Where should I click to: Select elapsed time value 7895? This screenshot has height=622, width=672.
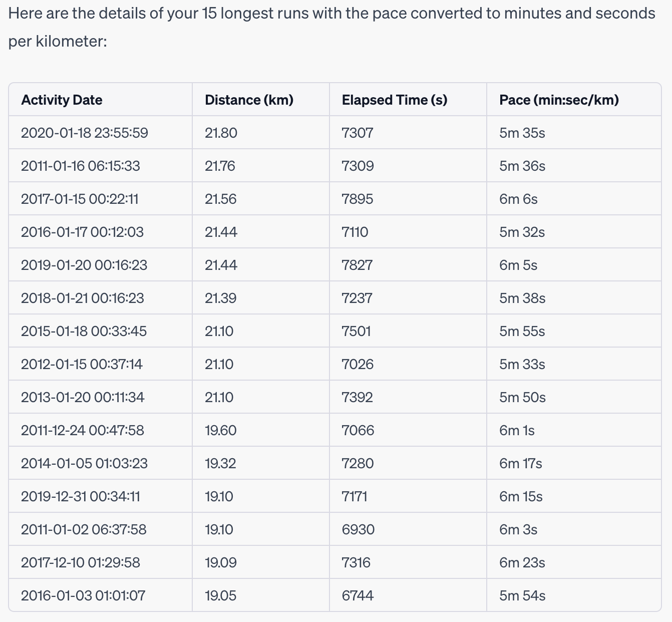click(x=357, y=199)
